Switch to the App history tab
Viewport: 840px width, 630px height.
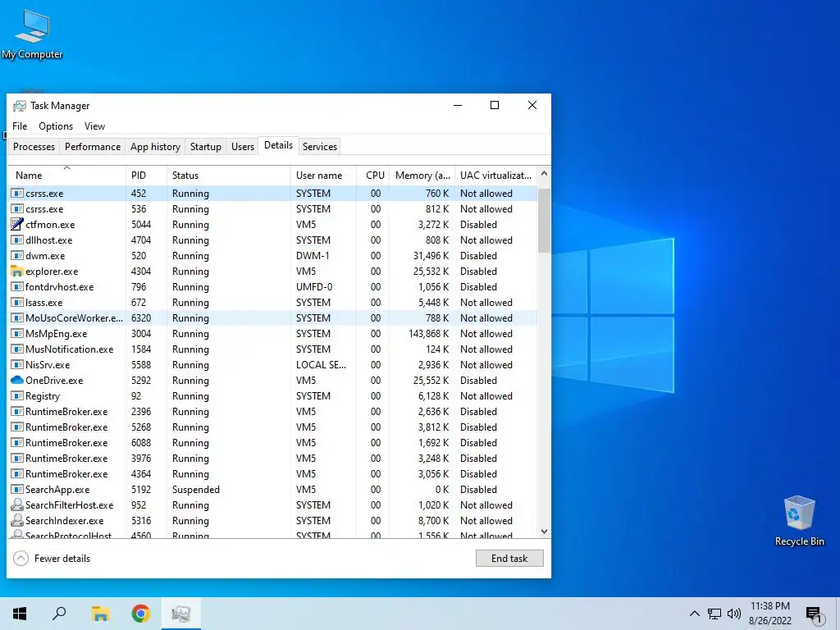[x=155, y=147]
